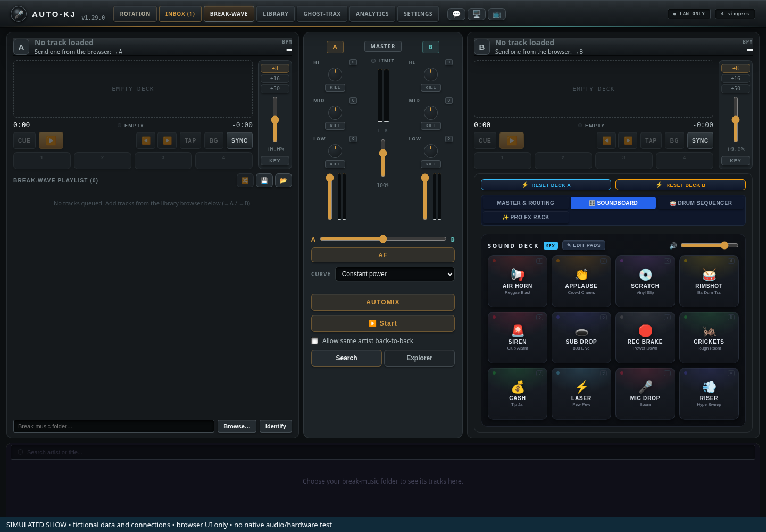This screenshot has height=532, width=766.
Task: Toggle channel A MID kill
Action: pyautogui.click(x=335, y=126)
